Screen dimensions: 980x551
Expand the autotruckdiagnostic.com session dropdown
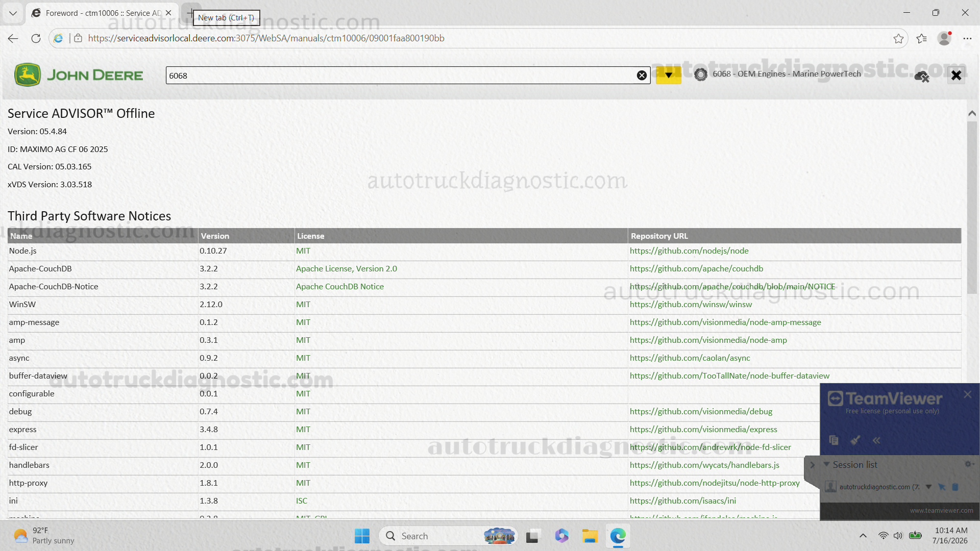pyautogui.click(x=928, y=487)
